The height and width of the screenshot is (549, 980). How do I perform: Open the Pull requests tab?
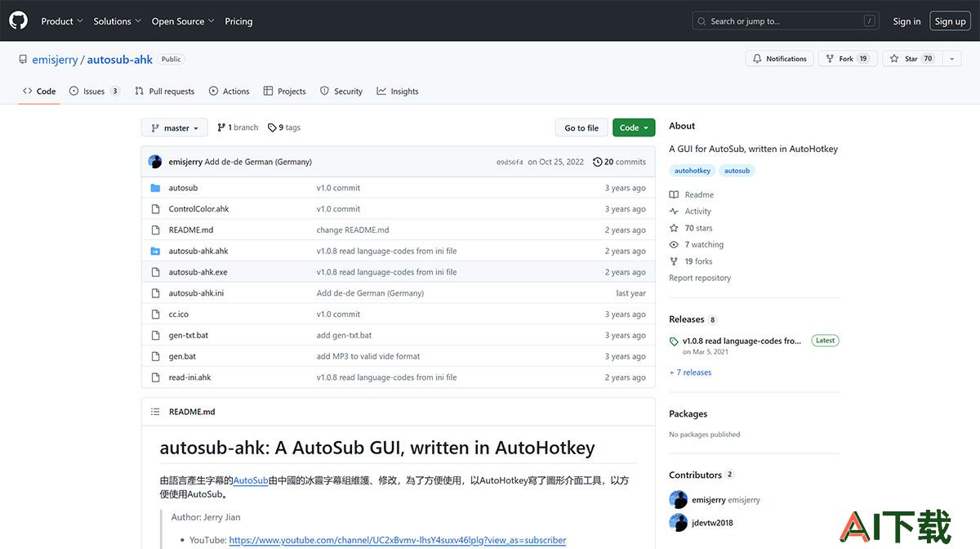click(x=164, y=91)
